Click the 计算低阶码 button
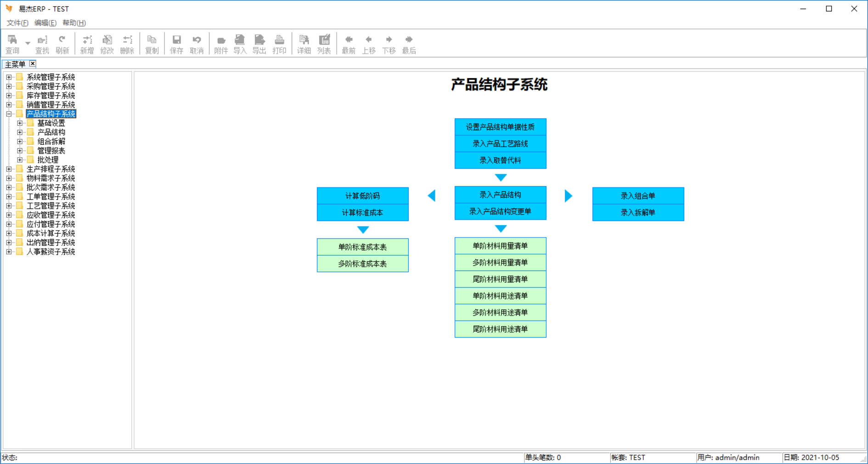The image size is (868, 464). (x=362, y=196)
